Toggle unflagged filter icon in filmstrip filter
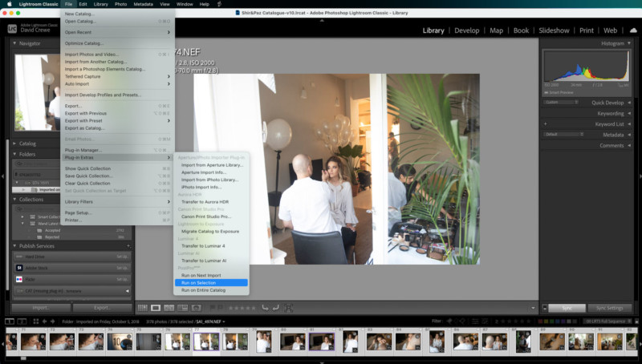Screen dimensions: 642x364 click(x=456, y=321)
